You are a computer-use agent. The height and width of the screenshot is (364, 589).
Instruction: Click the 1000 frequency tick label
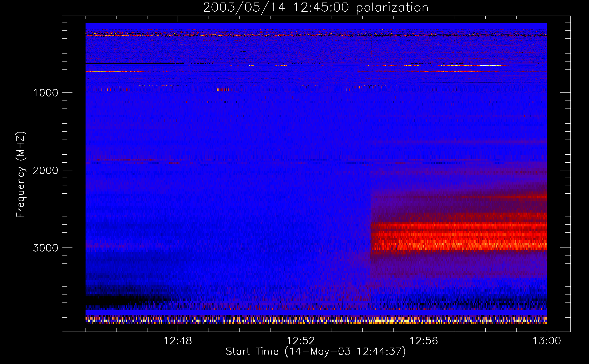[x=46, y=93]
